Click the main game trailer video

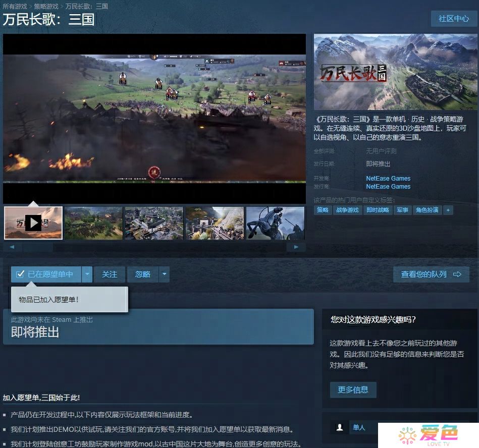(154, 119)
